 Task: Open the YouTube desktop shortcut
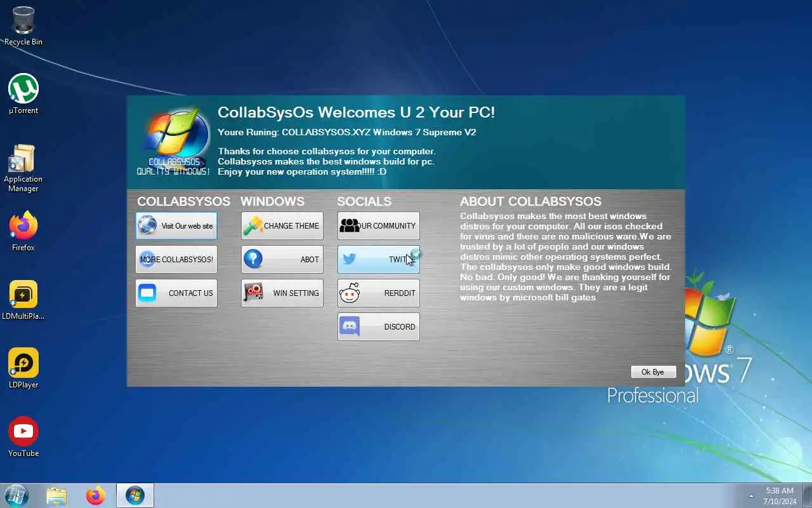click(23, 437)
